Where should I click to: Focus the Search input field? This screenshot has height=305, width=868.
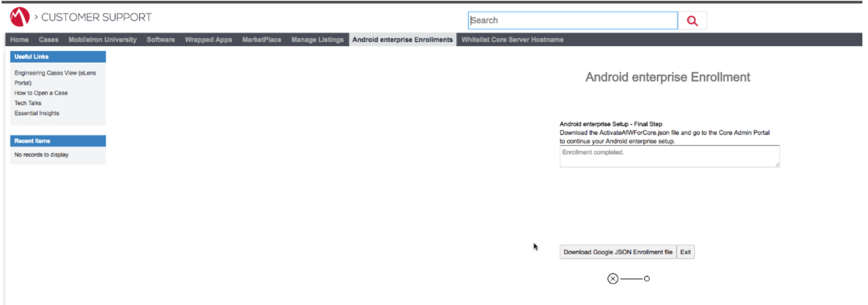[573, 21]
